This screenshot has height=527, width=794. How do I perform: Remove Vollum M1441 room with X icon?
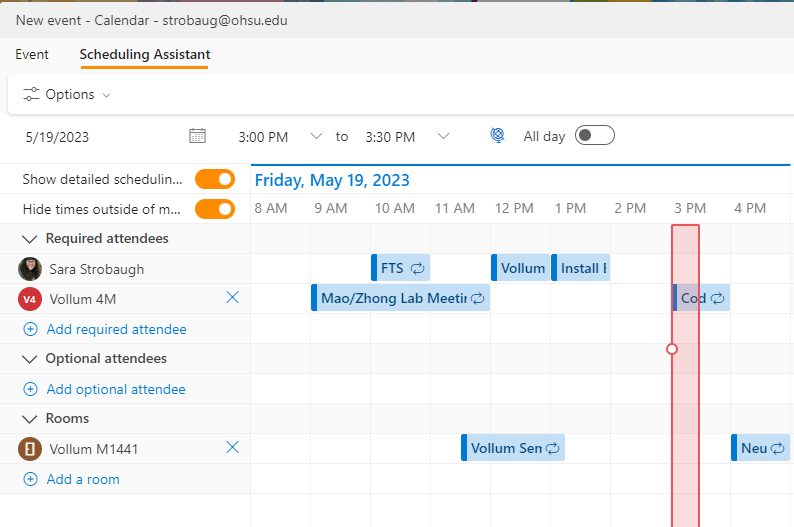tap(233, 448)
